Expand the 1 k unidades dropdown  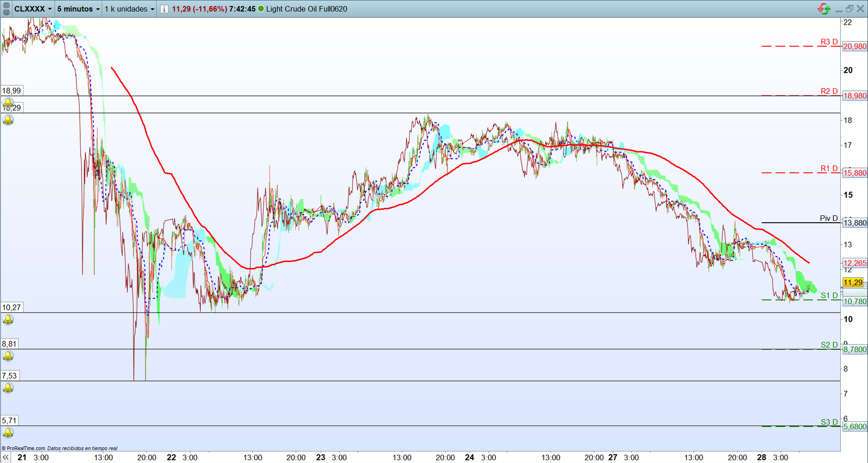coord(129,9)
